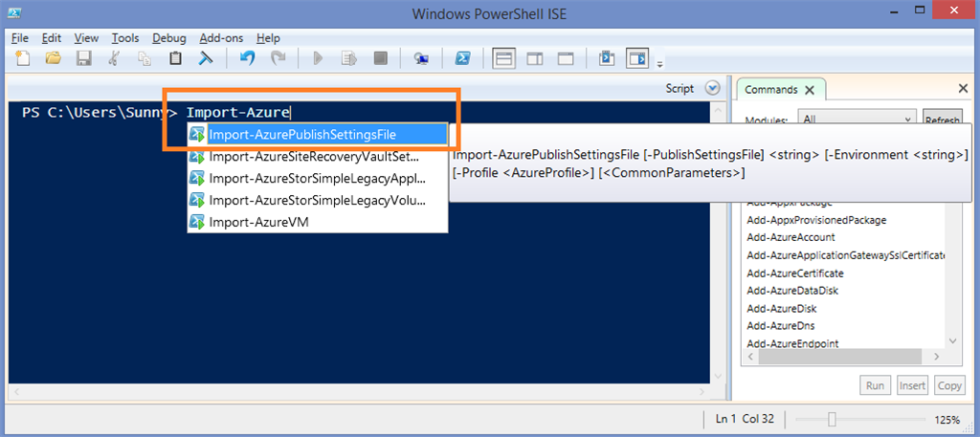Image resolution: width=980 pixels, height=437 pixels.
Task: Click the Save floppy disk icon
Action: point(84,58)
